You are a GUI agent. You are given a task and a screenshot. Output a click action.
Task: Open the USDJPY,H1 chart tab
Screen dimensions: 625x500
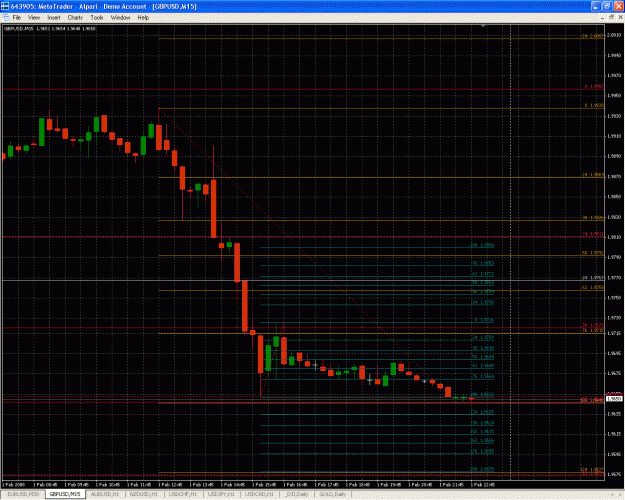(222, 494)
